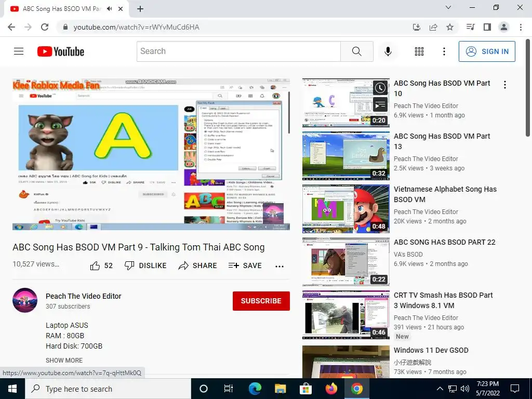Open Chrome tab search chevron
Viewport: 532px width, 399px height.
tap(448, 7)
